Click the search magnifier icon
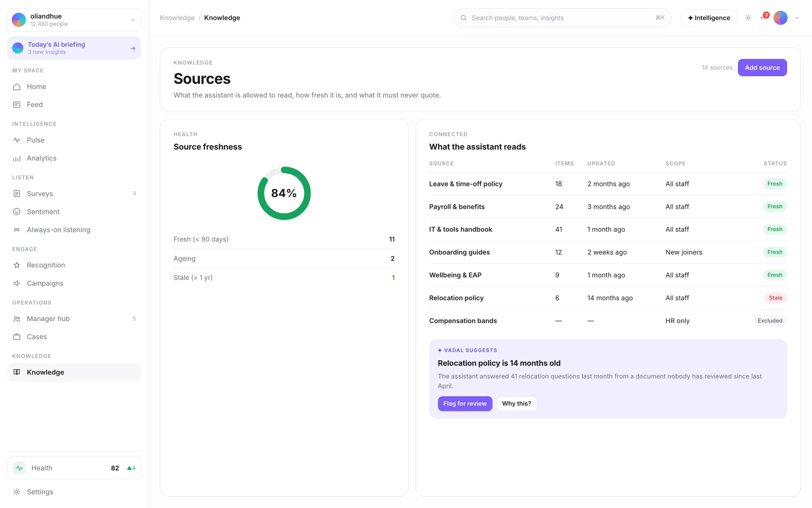 coord(463,18)
